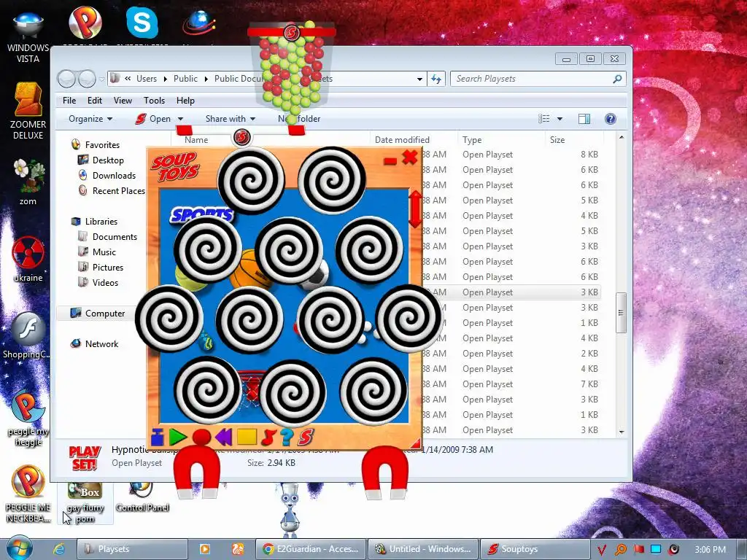Open the File menu in Explorer

click(x=69, y=101)
